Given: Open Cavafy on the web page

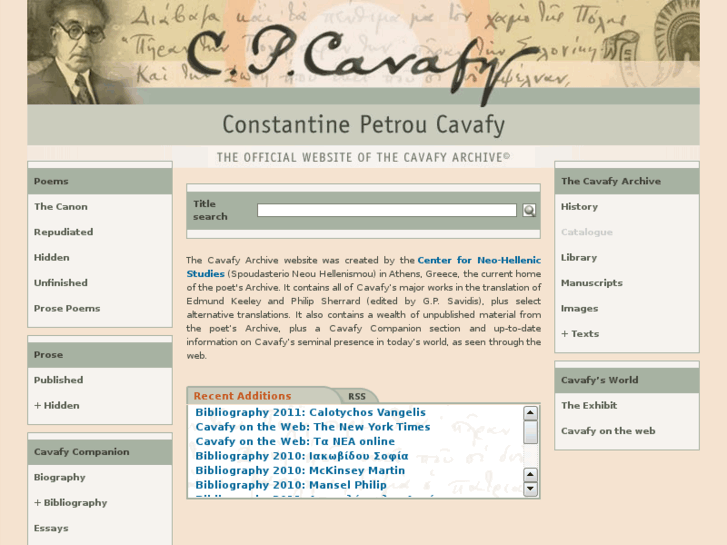Looking at the screenshot, I should [608, 431].
